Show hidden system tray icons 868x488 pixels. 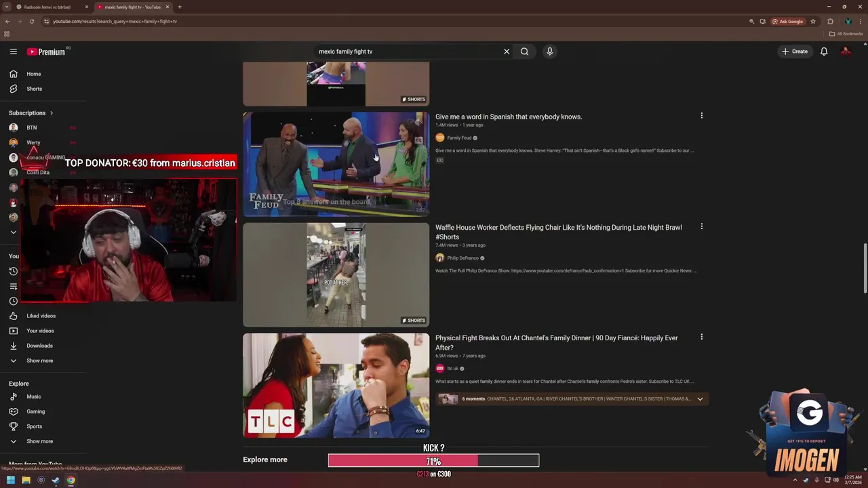795,481
